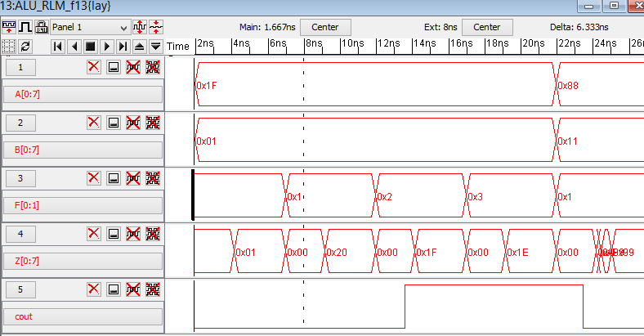The image size is (644, 336).
Task: Jump to the first transition
Action: [x=58, y=46]
